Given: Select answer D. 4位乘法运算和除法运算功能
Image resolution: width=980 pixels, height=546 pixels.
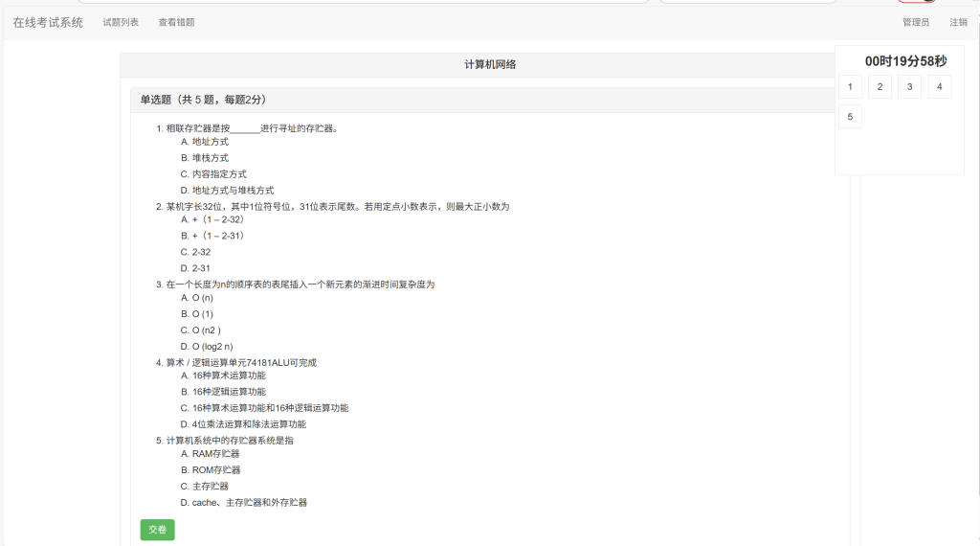Looking at the screenshot, I should (x=244, y=424).
